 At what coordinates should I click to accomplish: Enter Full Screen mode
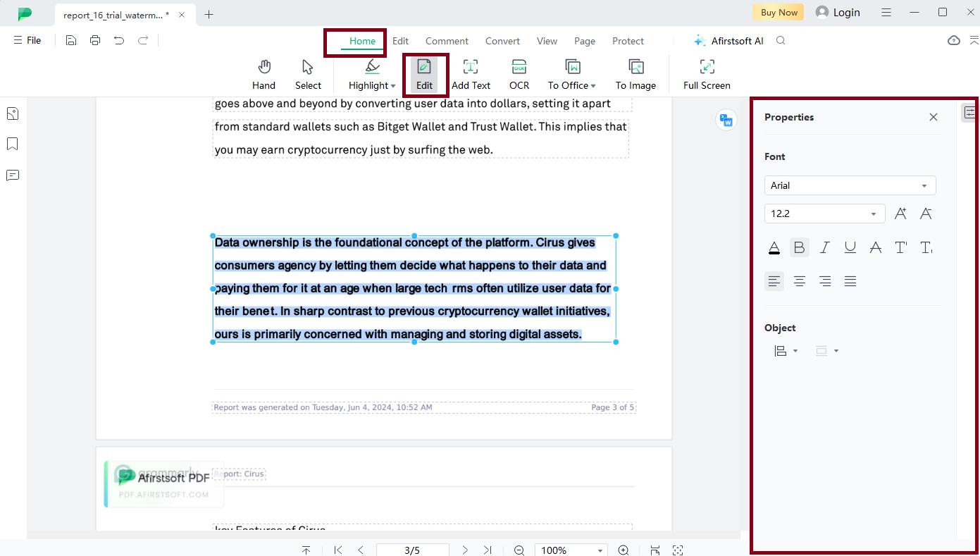[x=707, y=75]
